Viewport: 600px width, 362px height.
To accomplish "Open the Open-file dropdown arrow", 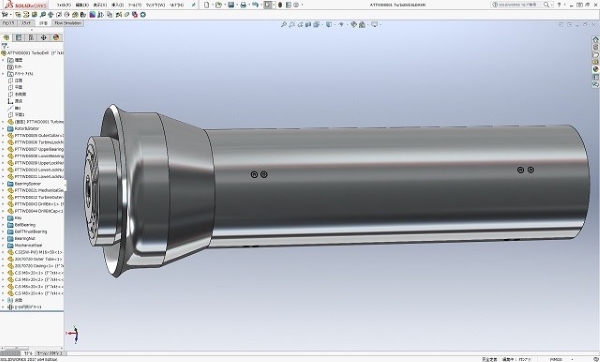I will [225, 5].
